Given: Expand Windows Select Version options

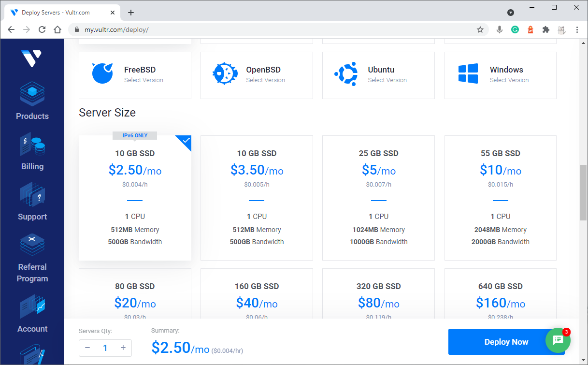Looking at the screenshot, I should point(501,75).
